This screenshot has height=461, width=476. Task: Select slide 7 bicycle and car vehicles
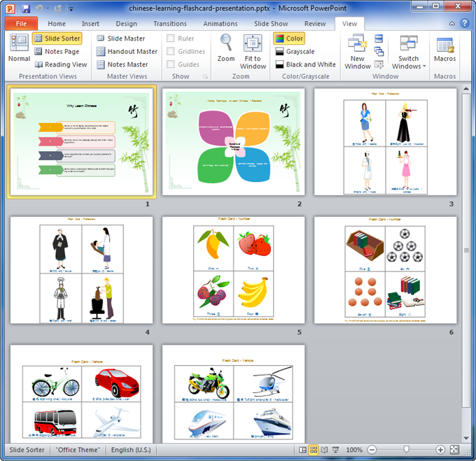tap(82, 394)
